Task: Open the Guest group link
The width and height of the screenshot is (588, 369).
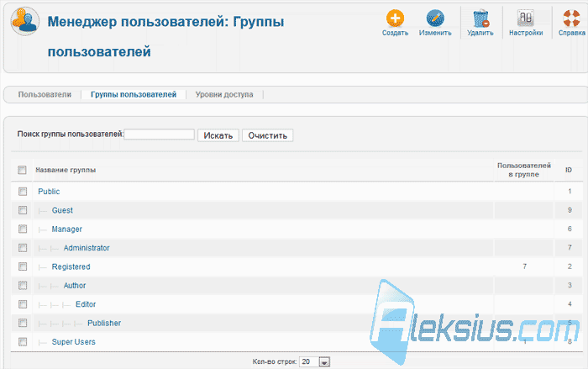Action: (62, 210)
